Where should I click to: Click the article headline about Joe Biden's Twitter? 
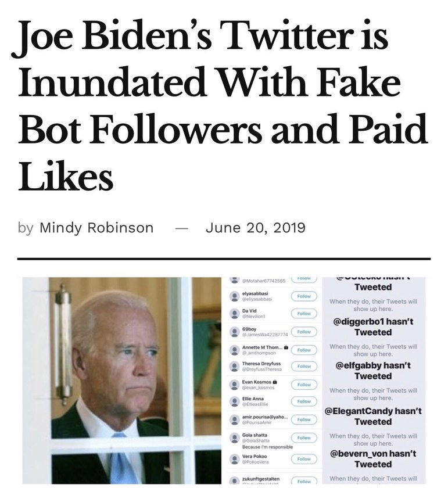point(223,105)
